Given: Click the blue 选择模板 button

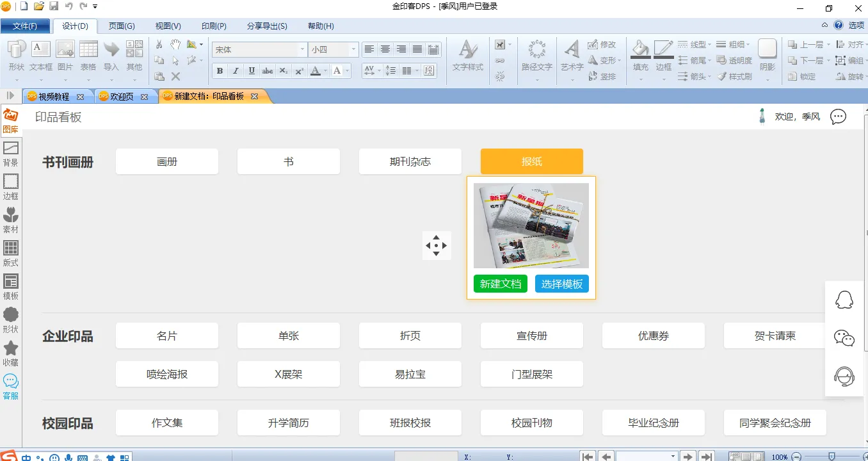Looking at the screenshot, I should click(561, 284).
